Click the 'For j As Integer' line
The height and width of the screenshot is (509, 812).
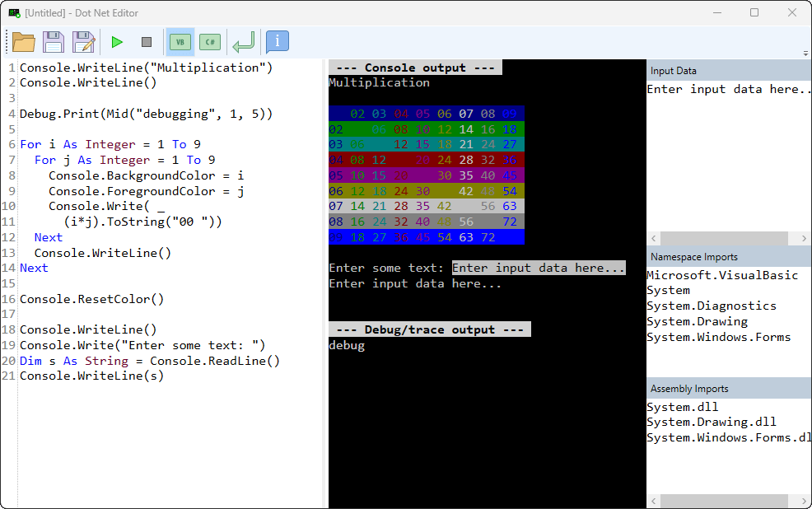125,160
